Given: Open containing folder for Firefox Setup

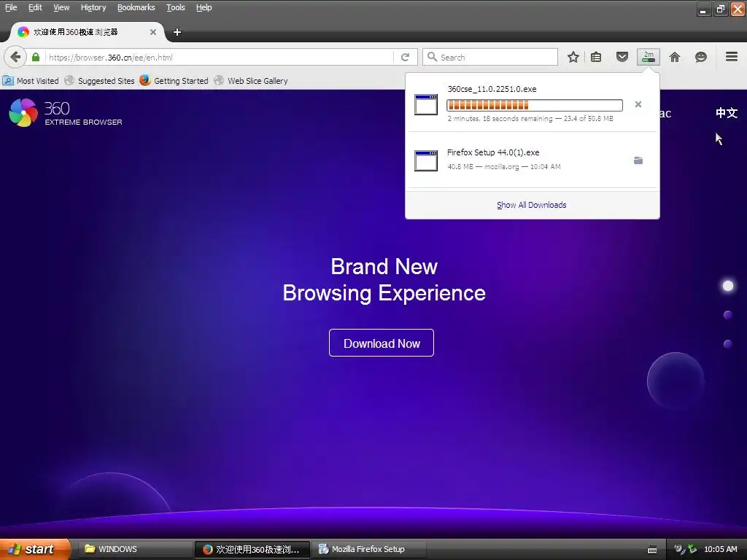Looking at the screenshot, I should tap(638, 160).
